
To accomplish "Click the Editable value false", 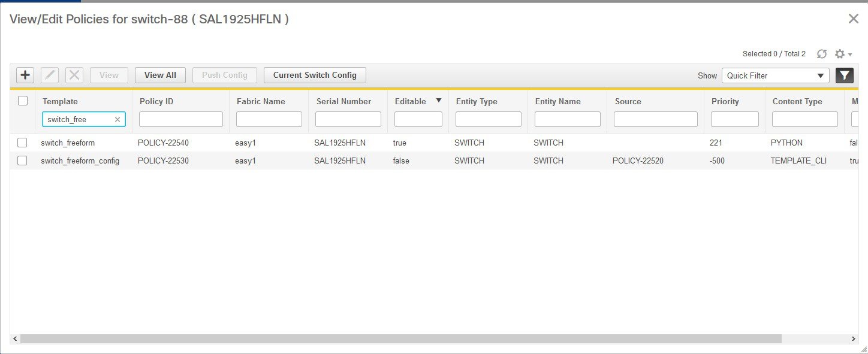I will [402, 161].
